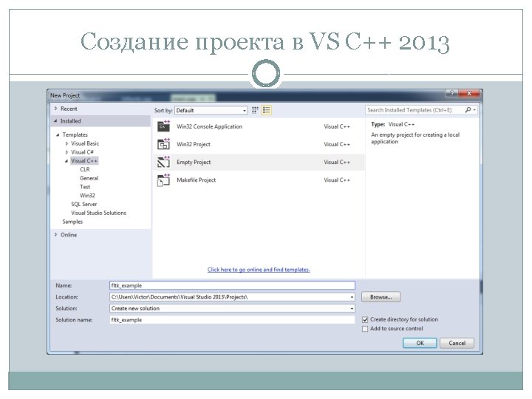Close the New Project dialog

[469, 93]
